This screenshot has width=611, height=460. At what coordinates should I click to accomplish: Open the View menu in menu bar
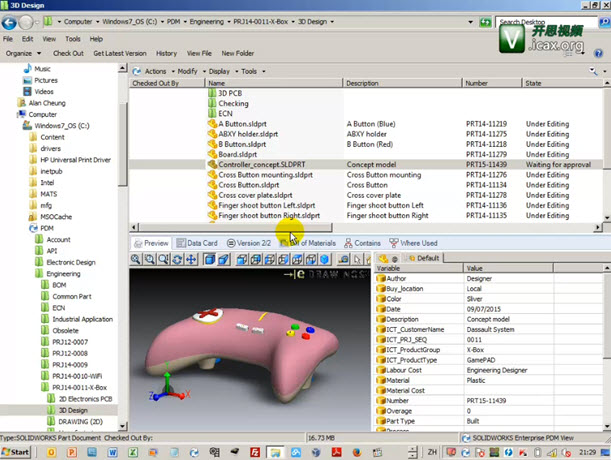pyautogui.click(x=47, y=38)
